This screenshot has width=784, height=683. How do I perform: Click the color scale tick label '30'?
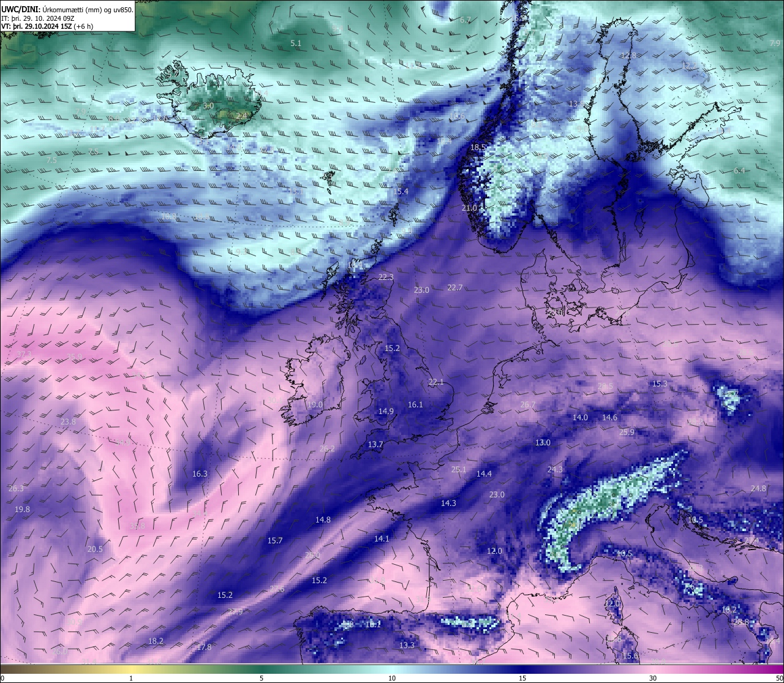pos(653,678)
